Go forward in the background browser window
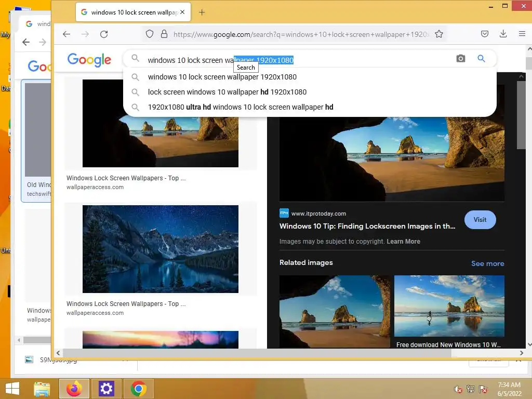The width and height of the screenshot is (532, 399). click(43, 42)
